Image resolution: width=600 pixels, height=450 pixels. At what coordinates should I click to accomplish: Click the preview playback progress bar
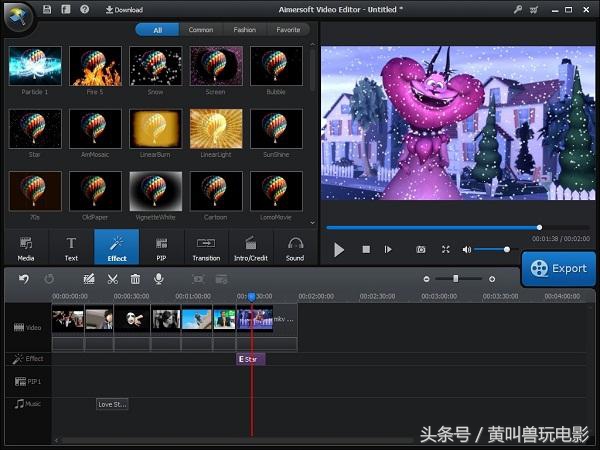click(x=458, y=228)
